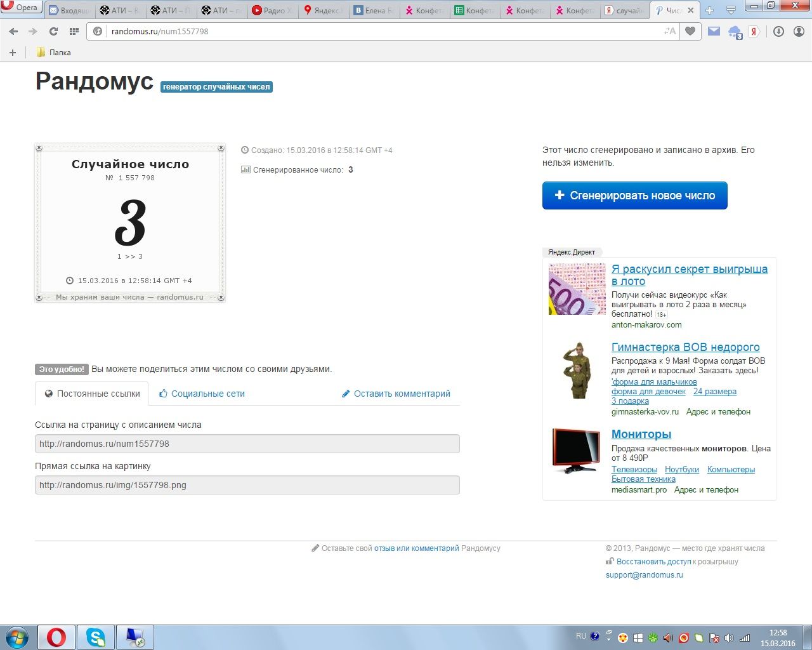Open the Opera main menu
This screenshot has width=812, height=650.
(20, 8)
